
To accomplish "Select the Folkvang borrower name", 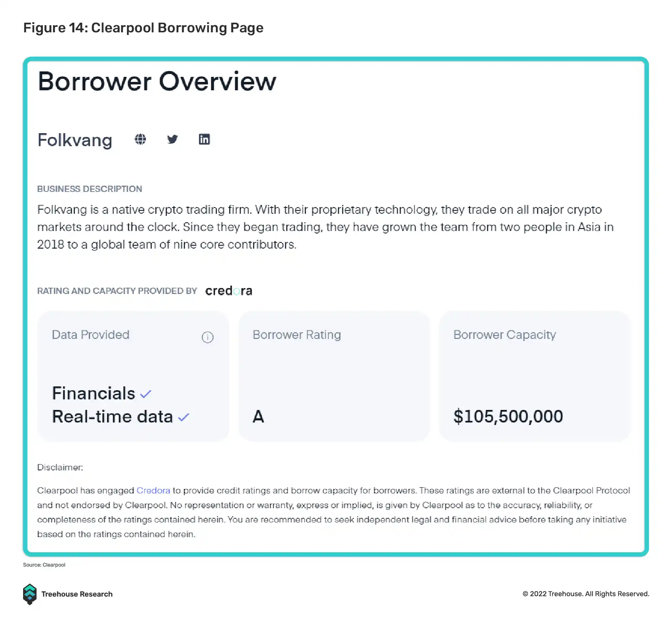I will (x=75, y=140).
